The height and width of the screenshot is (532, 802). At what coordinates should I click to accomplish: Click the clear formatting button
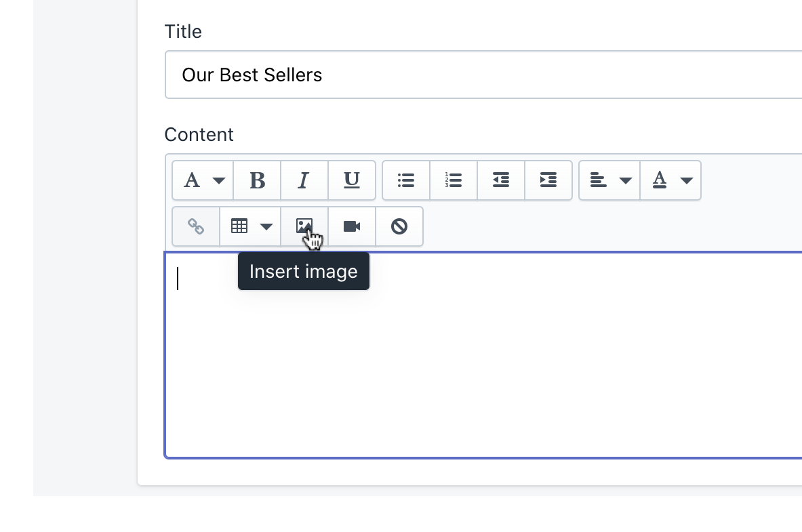click(x=399, y=226)
